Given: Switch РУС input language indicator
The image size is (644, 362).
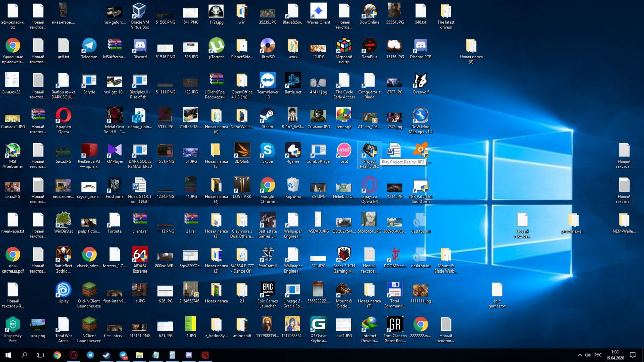Looking at the screenshot, I should [x=598, y=355].
